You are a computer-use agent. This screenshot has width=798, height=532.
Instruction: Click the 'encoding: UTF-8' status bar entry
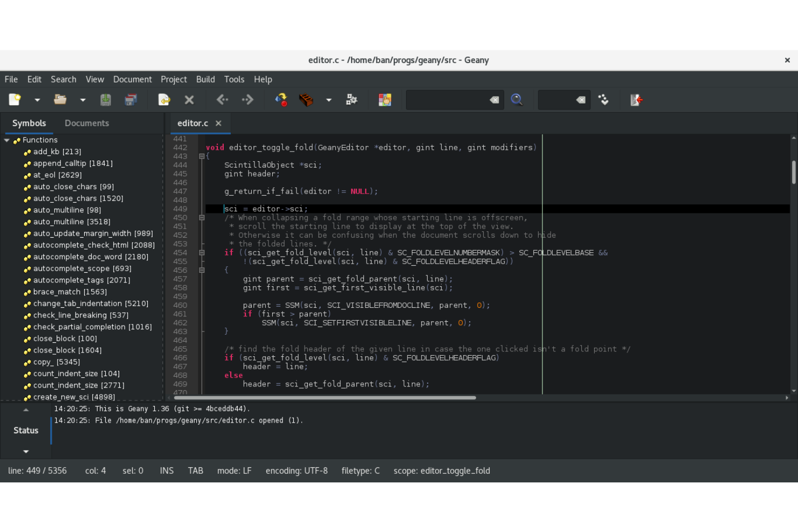pyautogui.click(x=297, y=471)
